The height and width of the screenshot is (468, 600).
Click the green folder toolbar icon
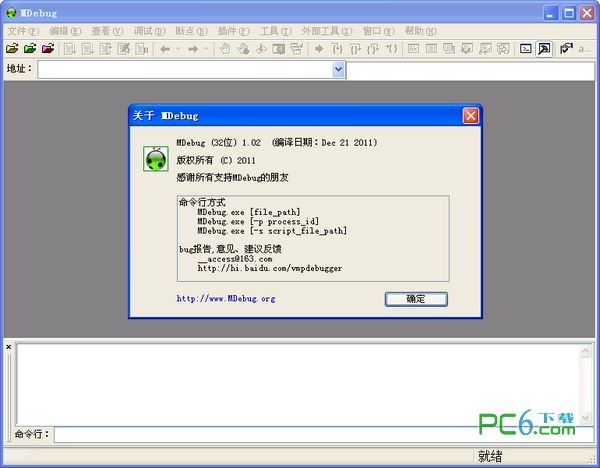tap(30, 49)
